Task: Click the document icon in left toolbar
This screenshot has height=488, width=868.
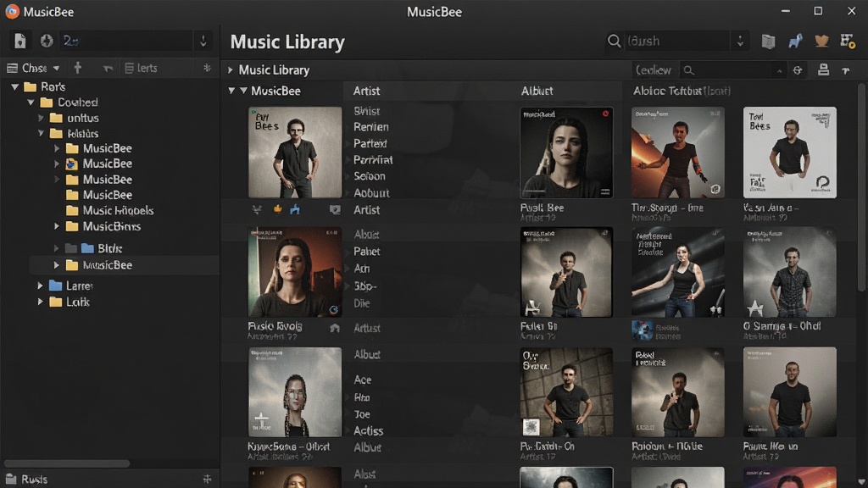Action: (x=20, y=41)
